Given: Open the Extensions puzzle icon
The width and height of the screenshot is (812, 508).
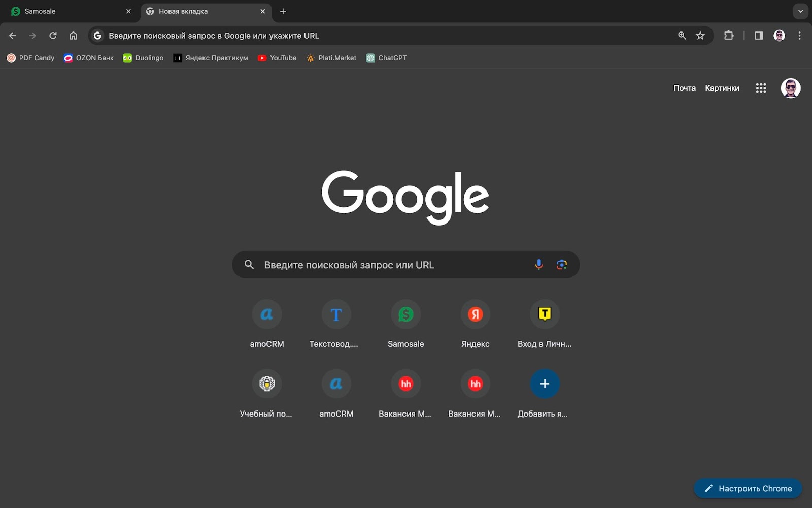Looking at the screenshot, I should click(729, 36).
